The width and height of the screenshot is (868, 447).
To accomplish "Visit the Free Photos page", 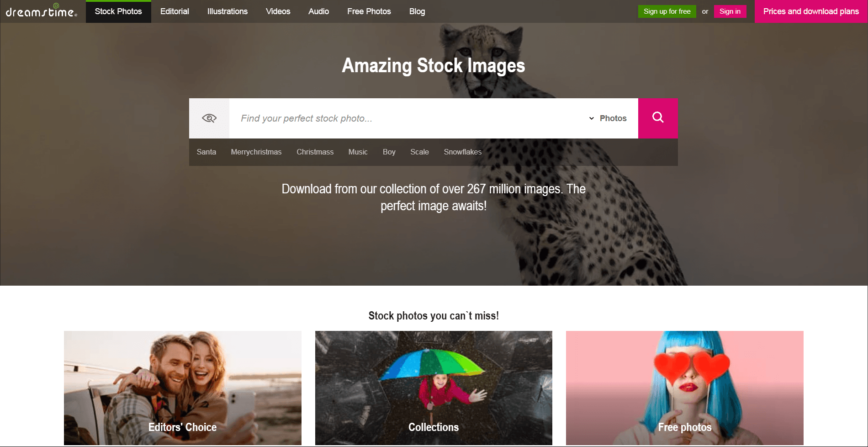I will tap(369, 11).
